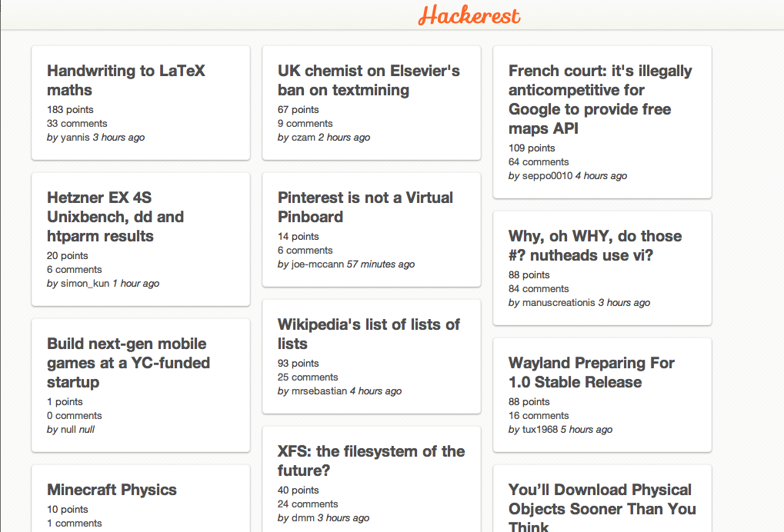This screenshot has width=784, height=532.
Task: View 25 comments on Wikipedia lists story
Action: click(x=308, y=377)
